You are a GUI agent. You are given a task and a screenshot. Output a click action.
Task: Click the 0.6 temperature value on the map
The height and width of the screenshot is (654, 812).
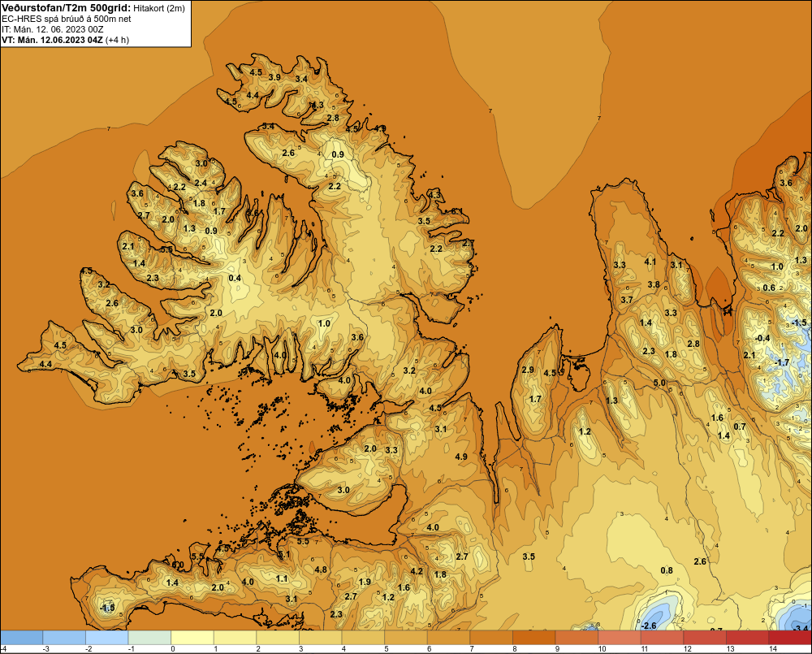click(x=769, y=288)
